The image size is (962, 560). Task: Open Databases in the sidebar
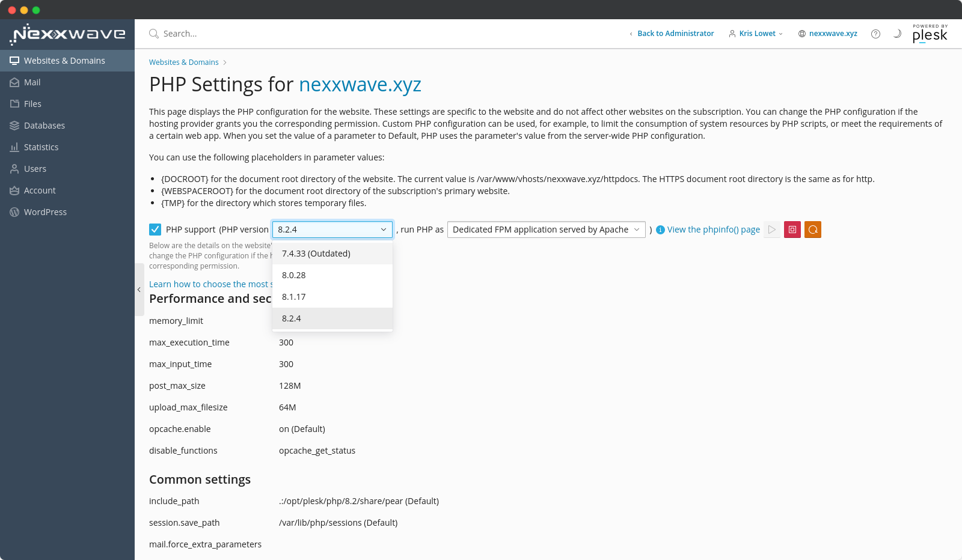pyautogui.click(x=67, y=126)
